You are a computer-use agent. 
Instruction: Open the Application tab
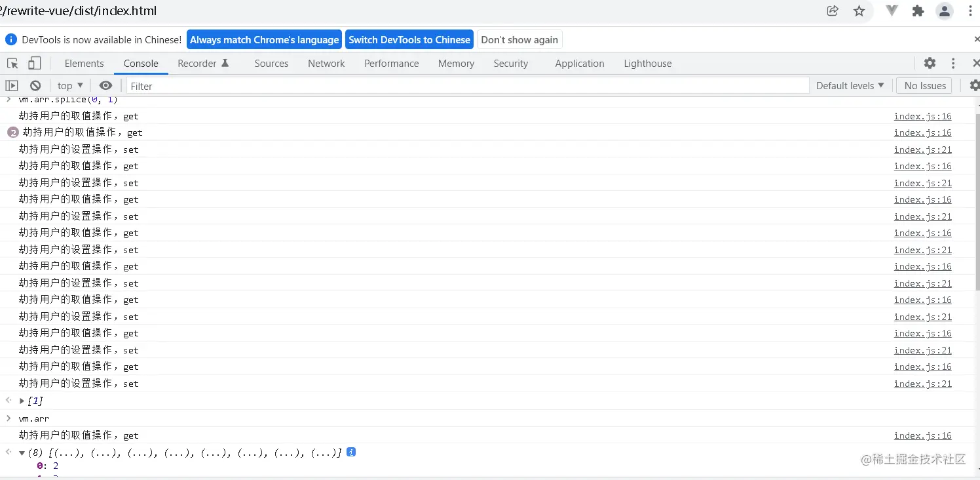[580, 63]
